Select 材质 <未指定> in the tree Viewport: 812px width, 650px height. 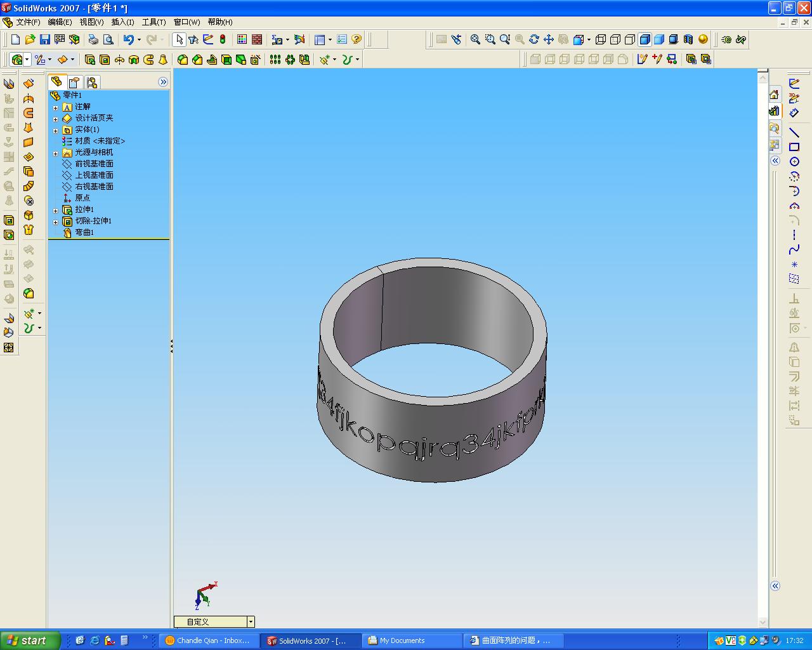coord(100,141)
